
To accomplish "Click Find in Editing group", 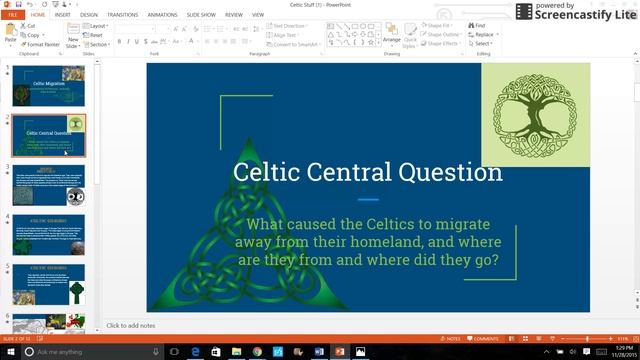I will [x=477, y=25].
